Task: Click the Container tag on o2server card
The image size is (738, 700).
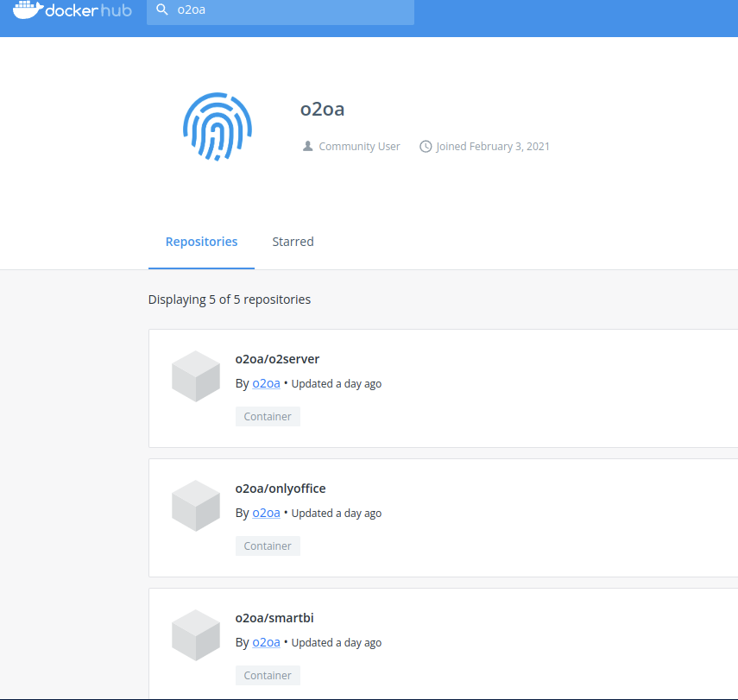Action: click(268, 417)
